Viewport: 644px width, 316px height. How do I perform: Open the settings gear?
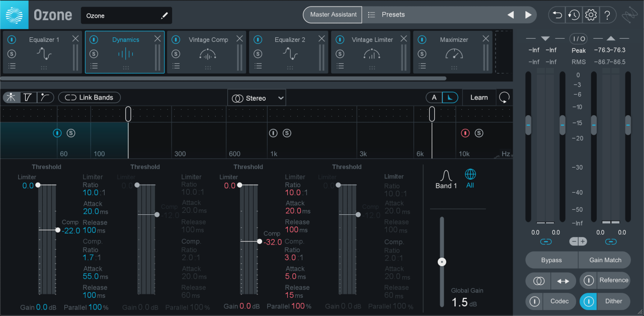(x=591, y=15)
